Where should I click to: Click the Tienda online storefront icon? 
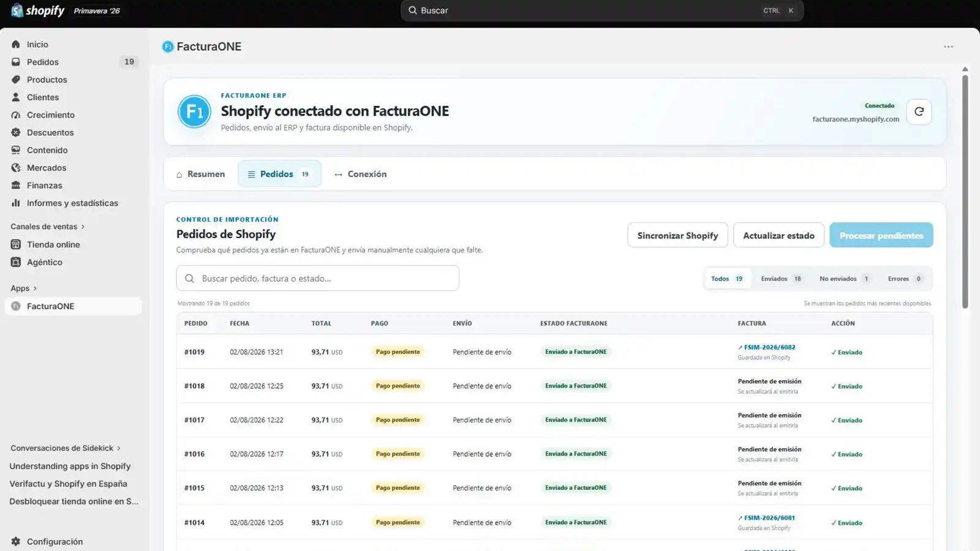tap(16, 244)
